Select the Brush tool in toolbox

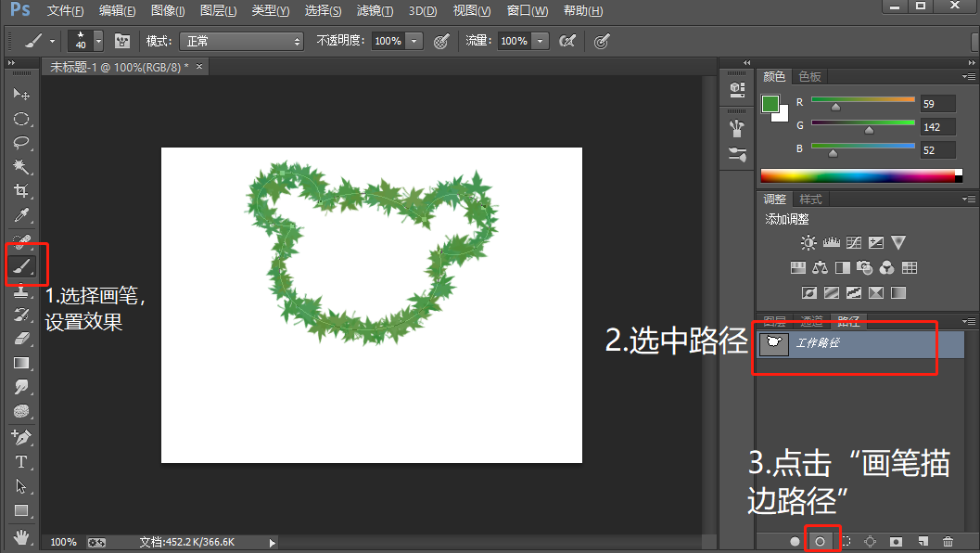coord(21,266)
